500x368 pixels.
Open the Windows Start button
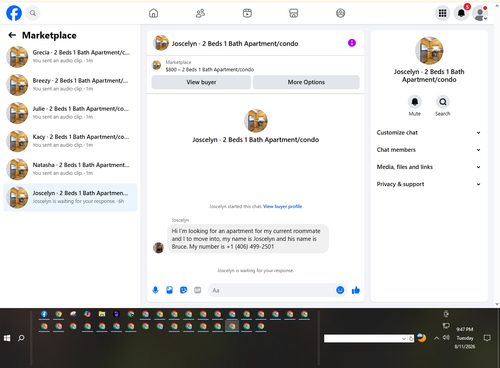tap(7, 338)
